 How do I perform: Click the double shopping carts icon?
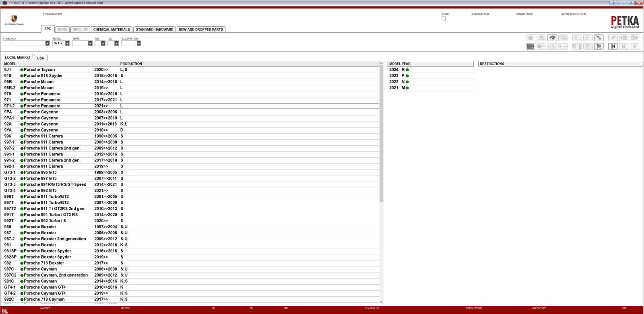pyautogui.click(x=599, y=38)
